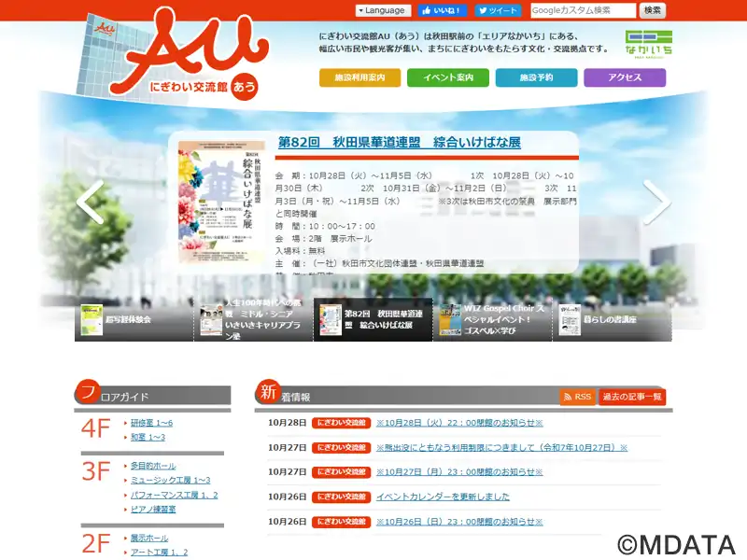Screen dimensions: 747x560
Task: Open 10月27日(月)23:00閉館のお知らせ news
Action: coord(459,472)
